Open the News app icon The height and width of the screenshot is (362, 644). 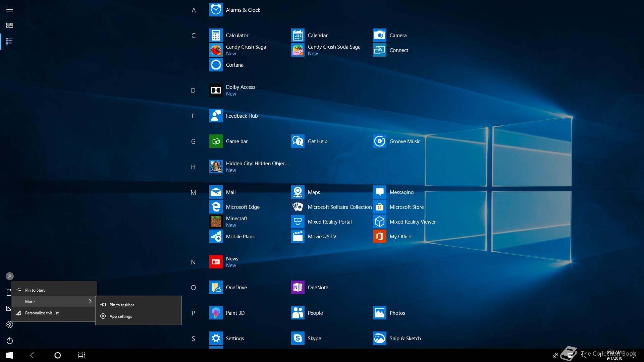[x=216, y=262]
